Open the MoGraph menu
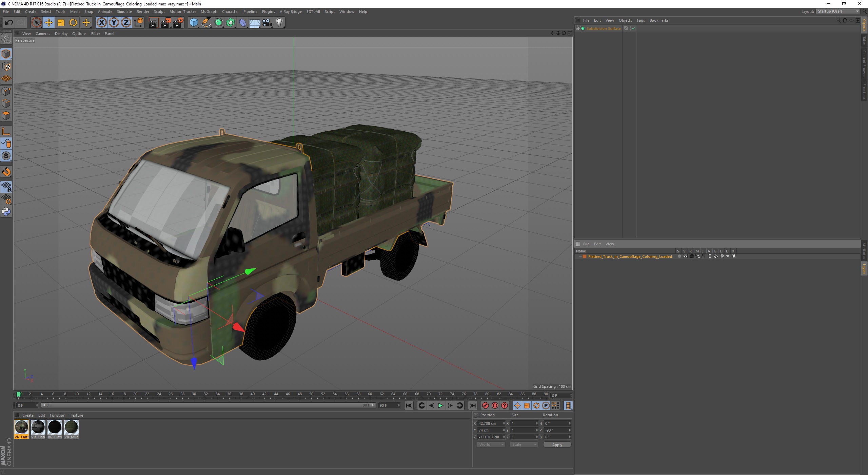Image resolution: width=868 pixels, height=475 pixels. [x=209, y=12]
